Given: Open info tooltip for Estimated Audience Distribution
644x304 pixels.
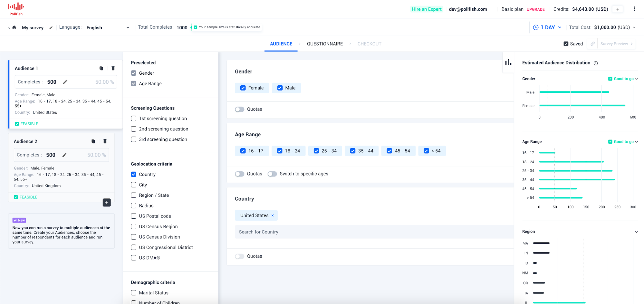Looking at the screenshot, I should click(596, 63).
